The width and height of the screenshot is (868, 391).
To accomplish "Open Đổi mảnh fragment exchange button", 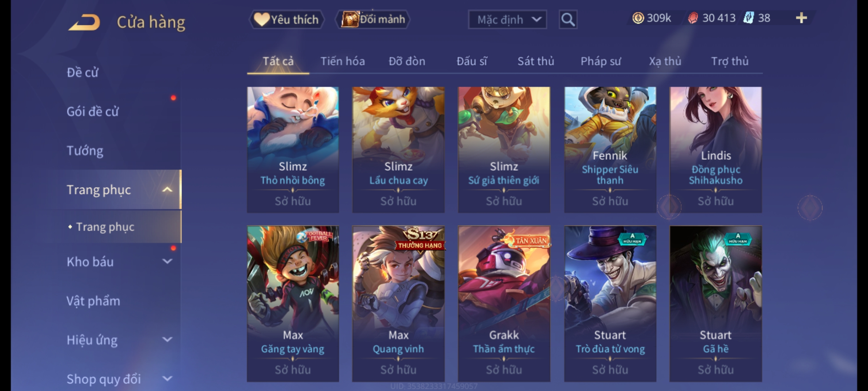I will point(373,20).
